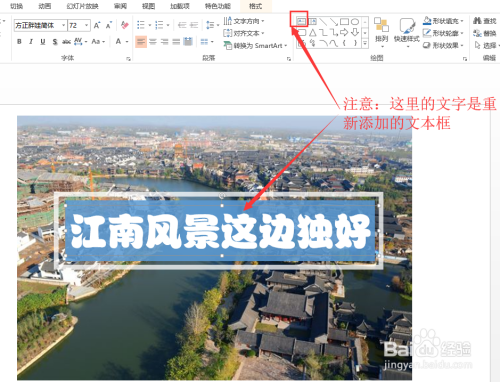
Task: Toggle italic formatting
Action: 31,41
